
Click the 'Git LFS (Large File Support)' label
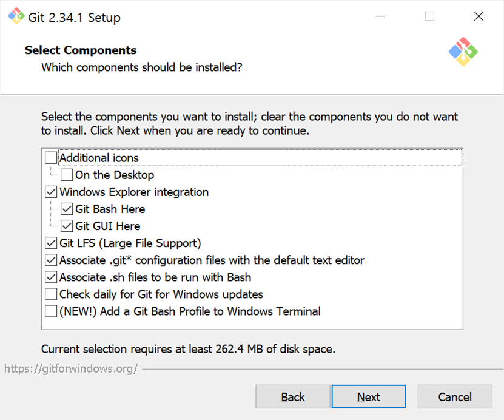(x=130, y=243)
